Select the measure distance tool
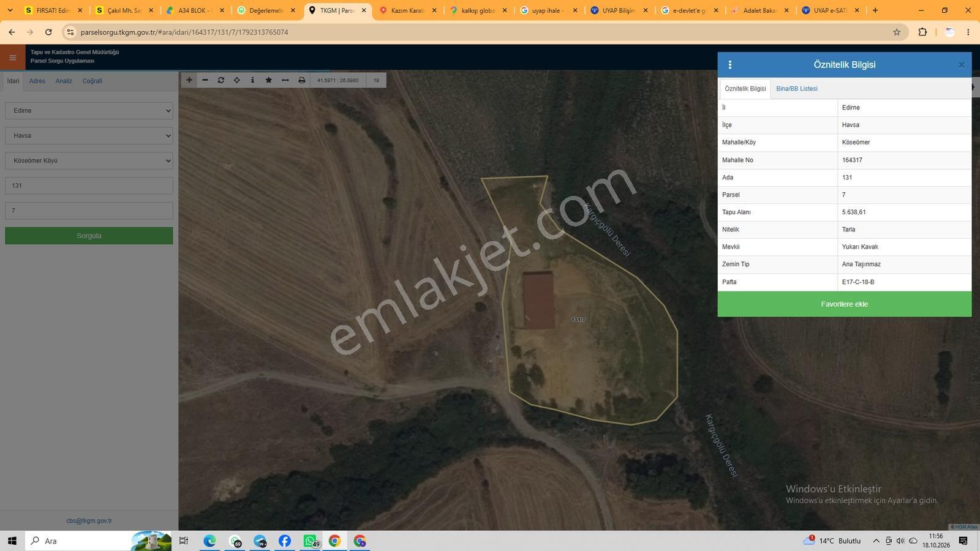Screen dimensions: 980x551 (x=285, y=80)
